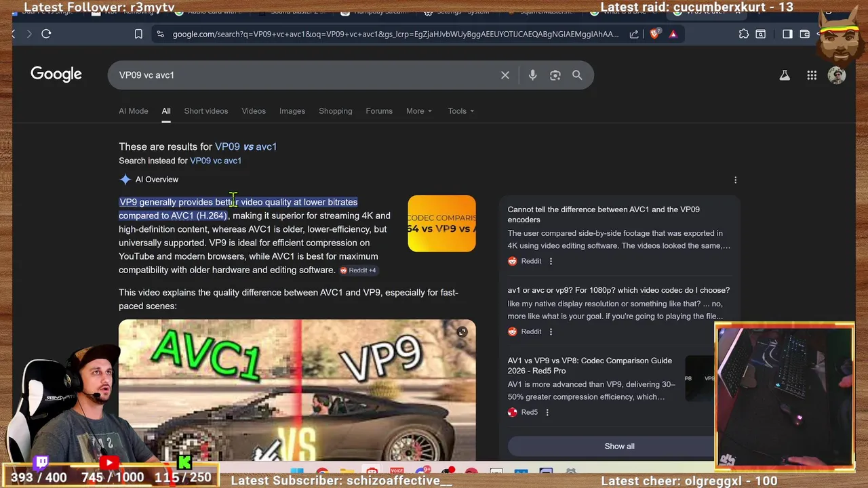This screenshot has height=488, width=868.
Task: Open AI Overview three-dot options
Action: 736,180
